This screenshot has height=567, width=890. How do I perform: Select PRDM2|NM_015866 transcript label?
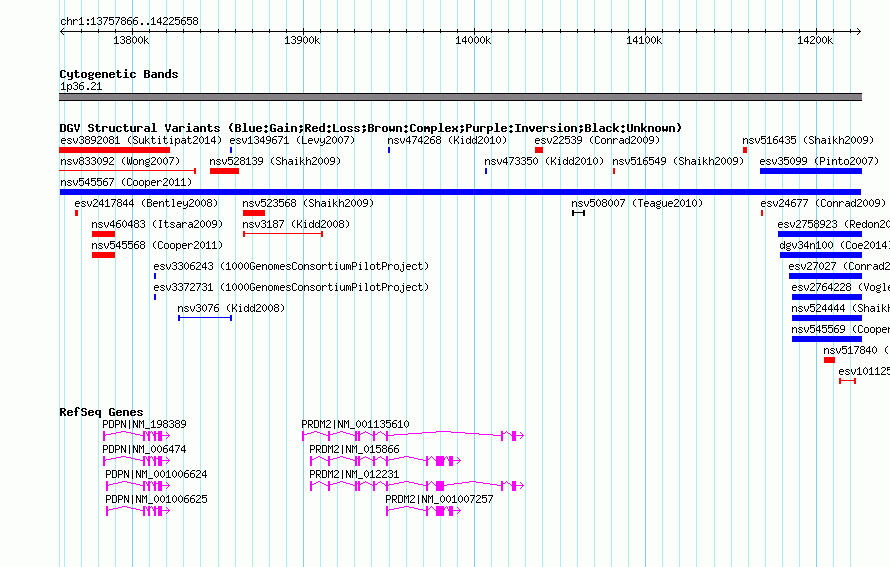click(354, 449)
